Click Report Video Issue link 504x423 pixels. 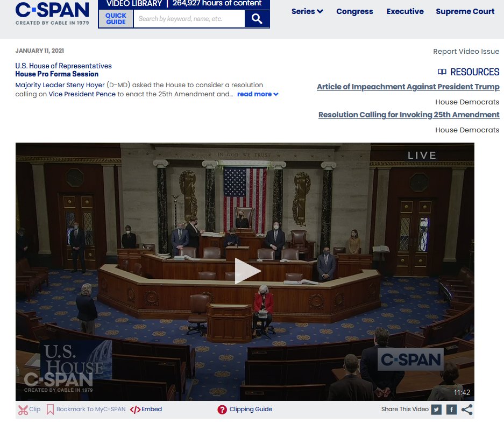click(x=466, y=52)
